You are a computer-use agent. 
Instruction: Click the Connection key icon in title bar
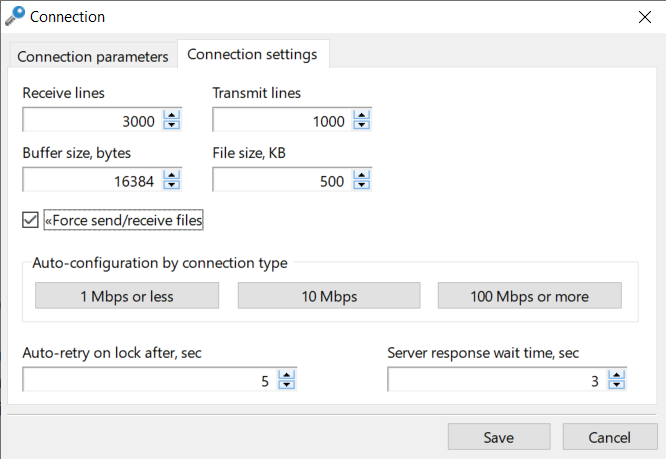(x=15, y=17)
